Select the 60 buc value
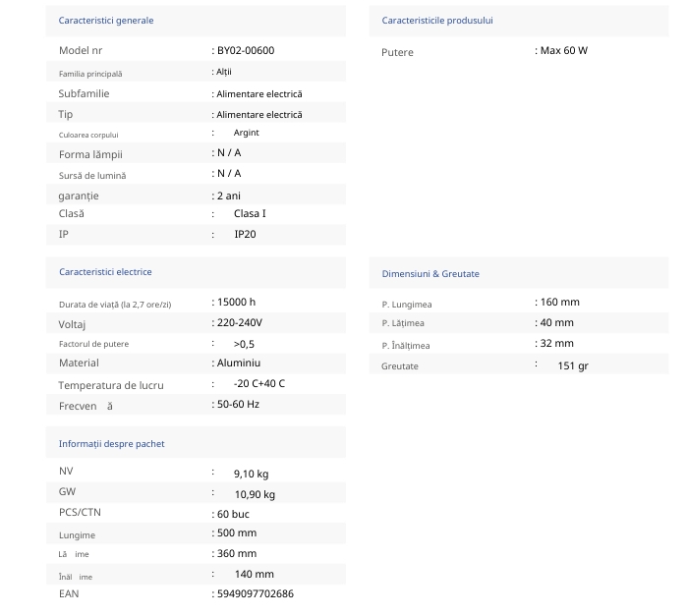687x616 pixels. [233, 514]
